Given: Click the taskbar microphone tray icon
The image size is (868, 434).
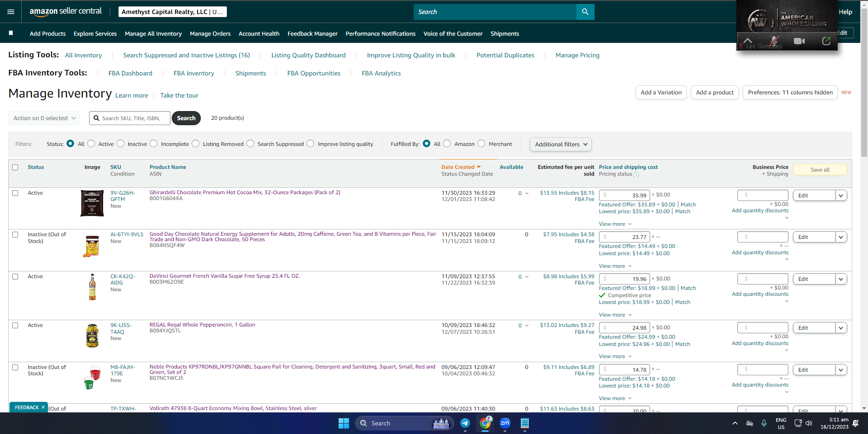Looking at the screenshot, I should click(x=764, y=423).
